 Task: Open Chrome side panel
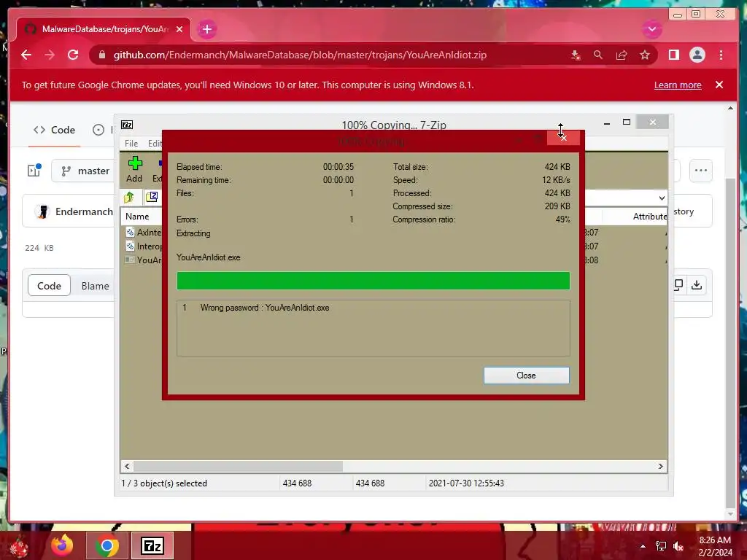673,55
